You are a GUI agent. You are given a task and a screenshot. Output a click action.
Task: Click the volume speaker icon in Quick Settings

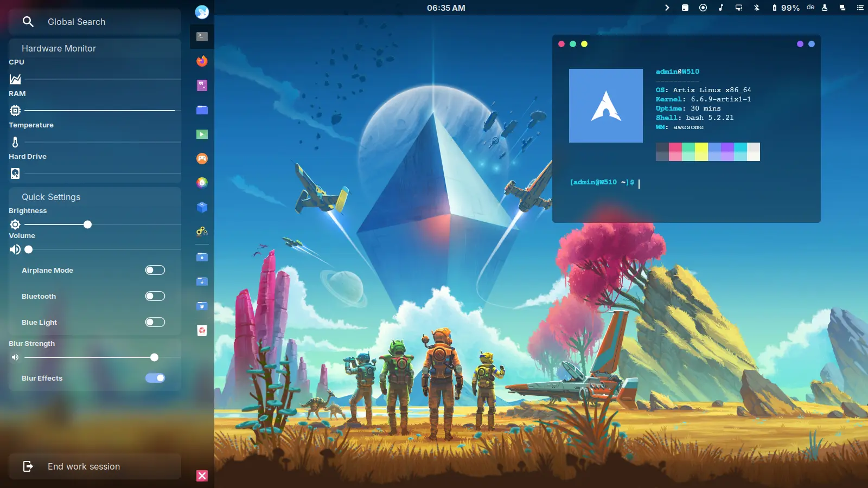(15, 249)
